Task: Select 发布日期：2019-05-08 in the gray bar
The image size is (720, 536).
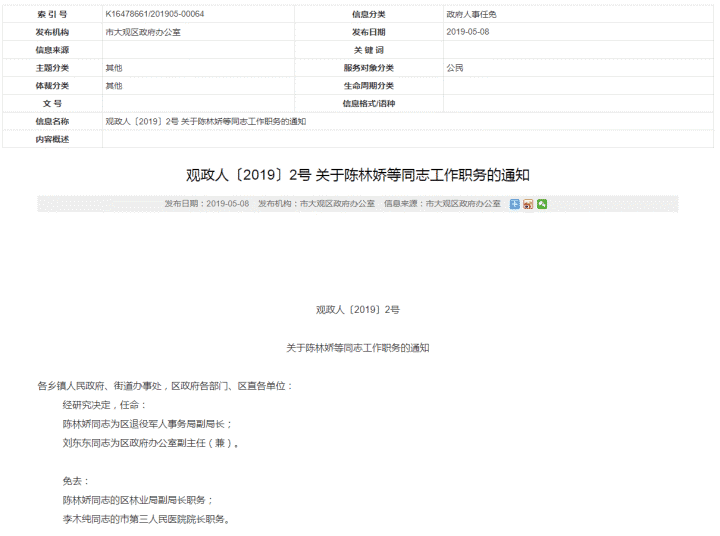Action: point(207,203)
